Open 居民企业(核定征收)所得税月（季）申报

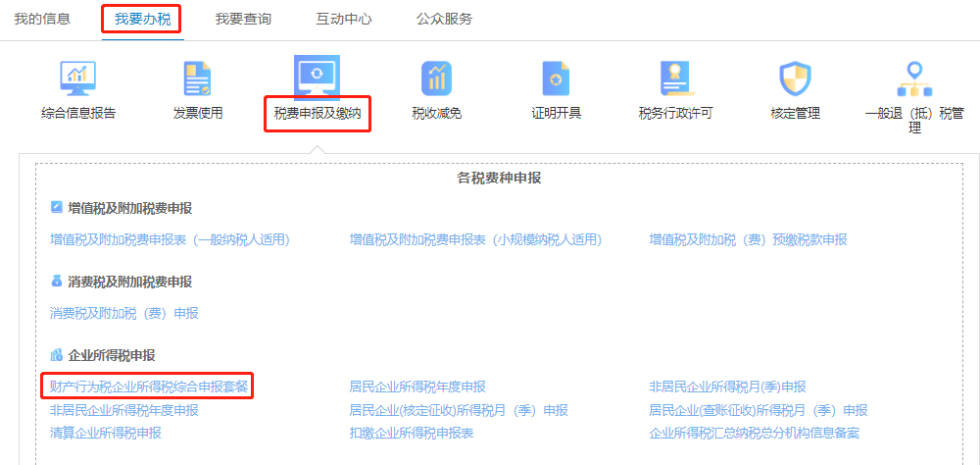pos(459,410)
